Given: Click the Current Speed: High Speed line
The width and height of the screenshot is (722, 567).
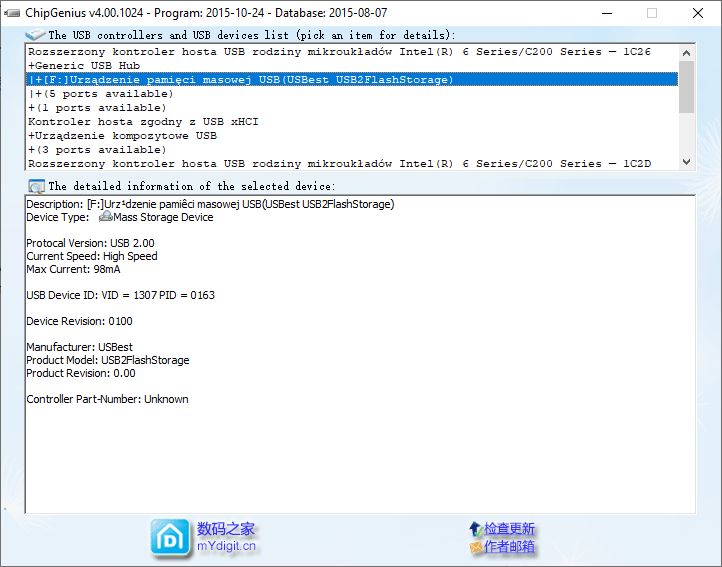Looking at the screenshot, I should coord(92,256).
